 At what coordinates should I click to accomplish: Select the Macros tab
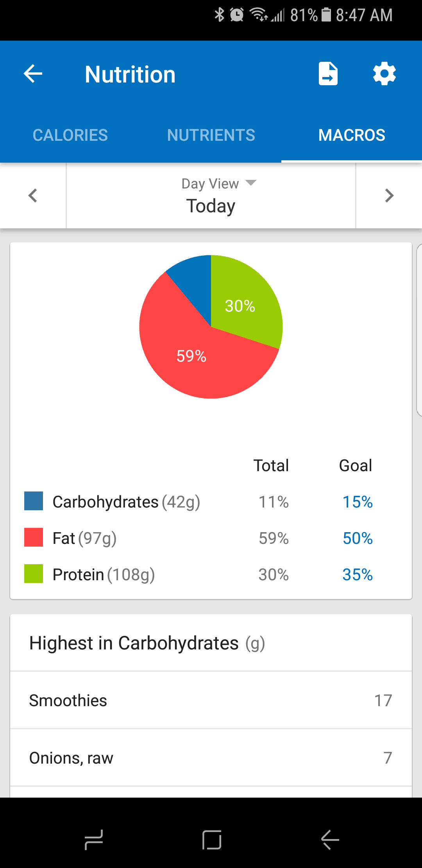(352, 135)
